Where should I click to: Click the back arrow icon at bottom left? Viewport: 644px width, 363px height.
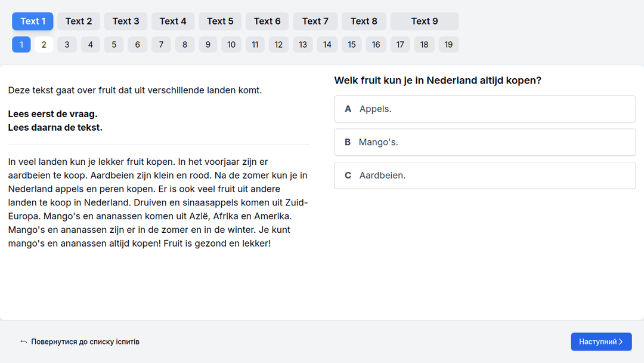(x=23, y=342)
